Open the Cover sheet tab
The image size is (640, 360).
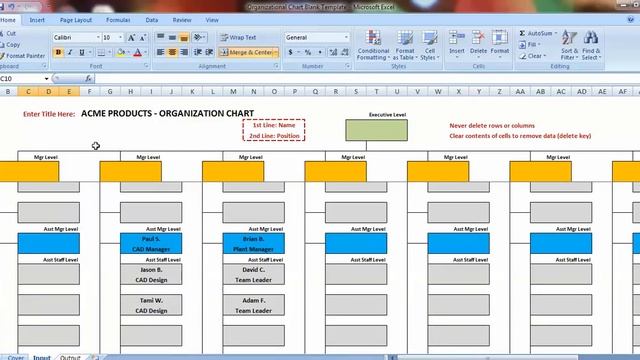[16, 357]
